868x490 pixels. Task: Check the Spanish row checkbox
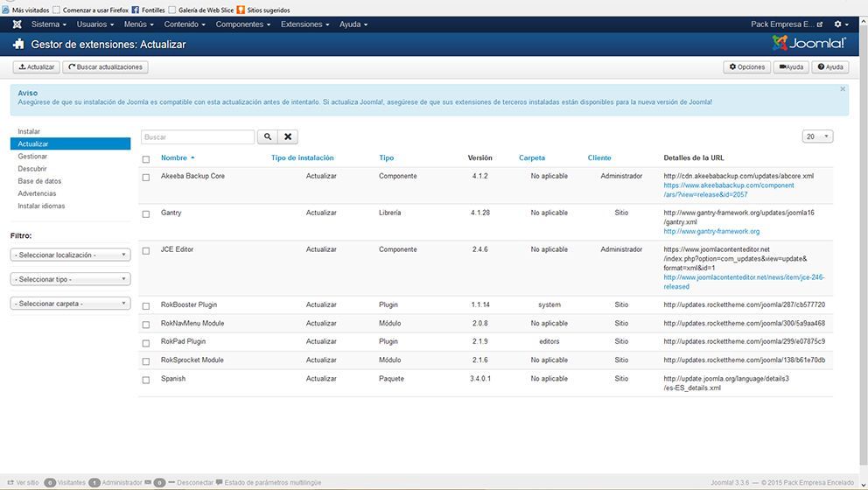pos(146,381)
